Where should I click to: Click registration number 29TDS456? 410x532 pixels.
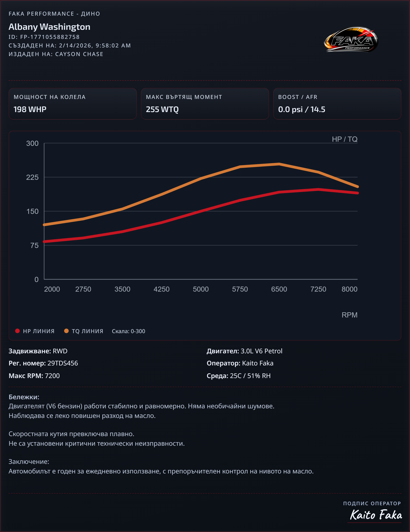[x=63, y=363]
